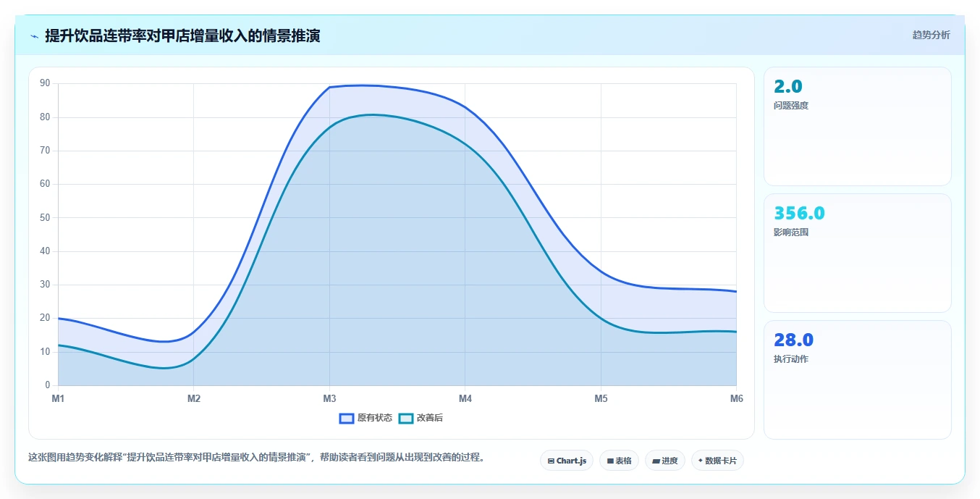
Task: Click the 0 y-axis value
Action: click(48, 385)
